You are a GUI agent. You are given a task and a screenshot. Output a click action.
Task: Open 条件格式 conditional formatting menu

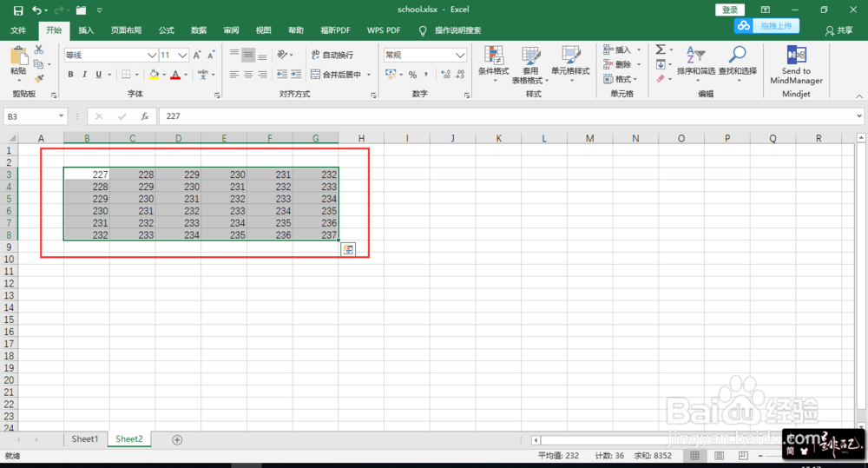click(x=493, y=65)
